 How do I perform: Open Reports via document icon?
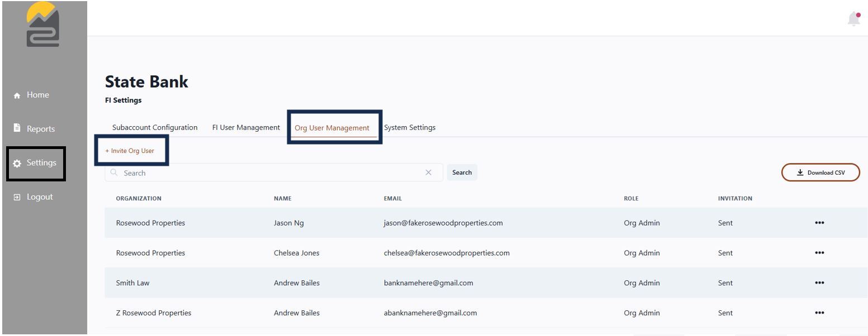17,128
